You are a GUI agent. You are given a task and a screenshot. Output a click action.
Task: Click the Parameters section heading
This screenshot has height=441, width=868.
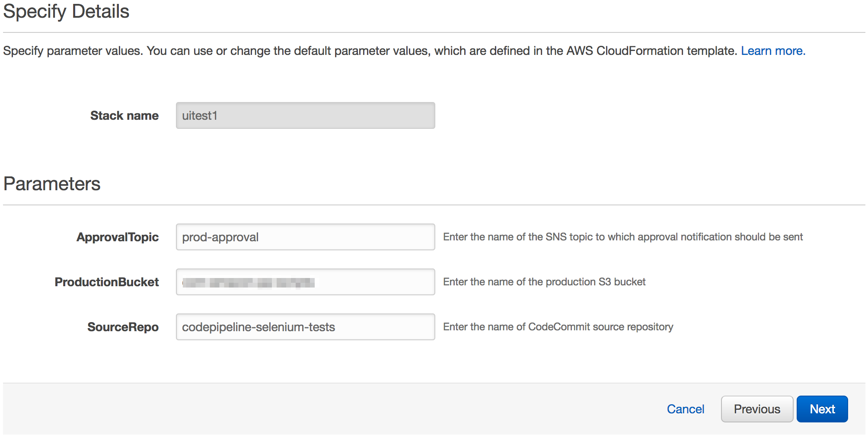point(52,184)
